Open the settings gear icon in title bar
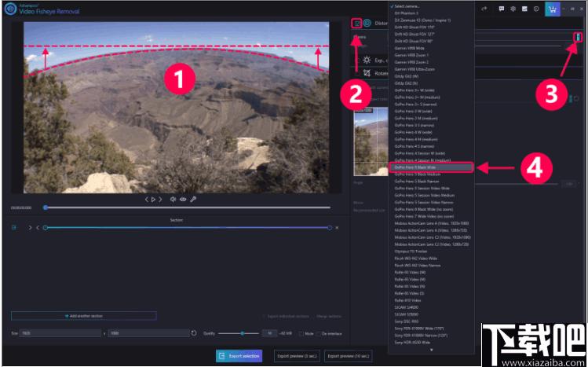The width and height of the screenshot is (588, 367). click(x=513, y=9)
